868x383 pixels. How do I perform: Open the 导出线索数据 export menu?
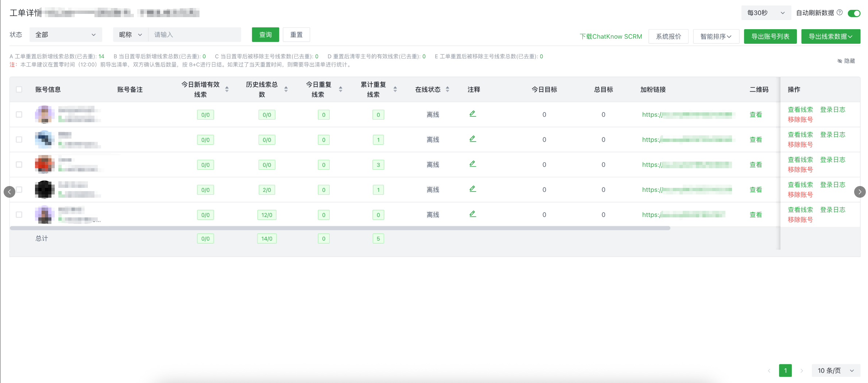pos(830,36)
